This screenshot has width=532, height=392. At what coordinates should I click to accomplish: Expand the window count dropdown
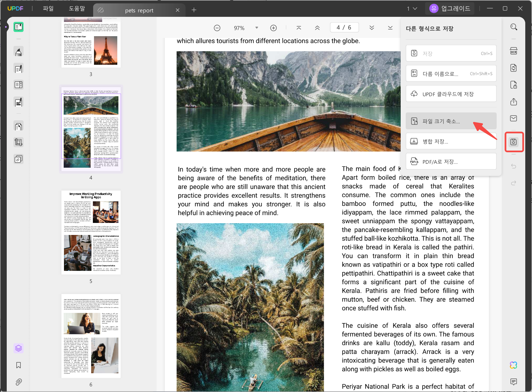click(412, 9)
